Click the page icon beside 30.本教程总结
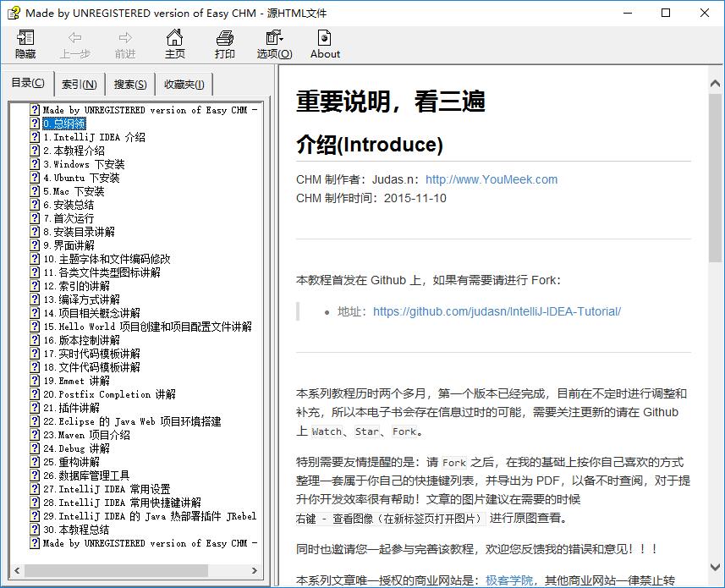This screenshot has height=588, width=725. 35,529
